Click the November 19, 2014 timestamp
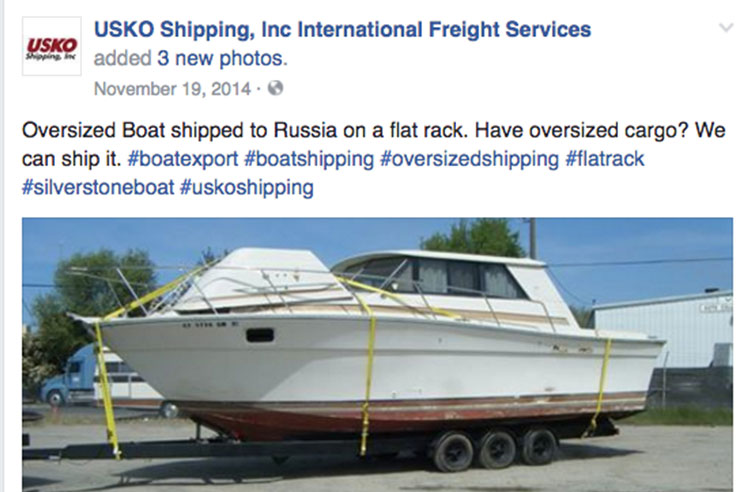 pos(172,89)
